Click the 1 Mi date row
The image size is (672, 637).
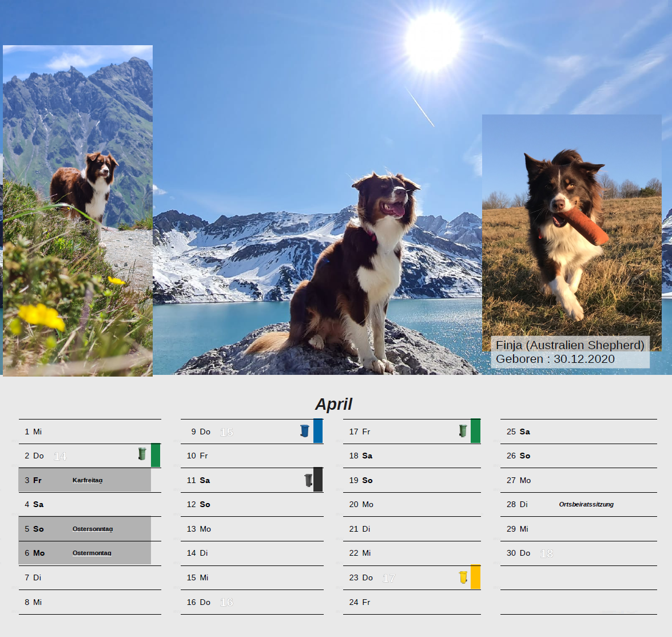(90, 432)
